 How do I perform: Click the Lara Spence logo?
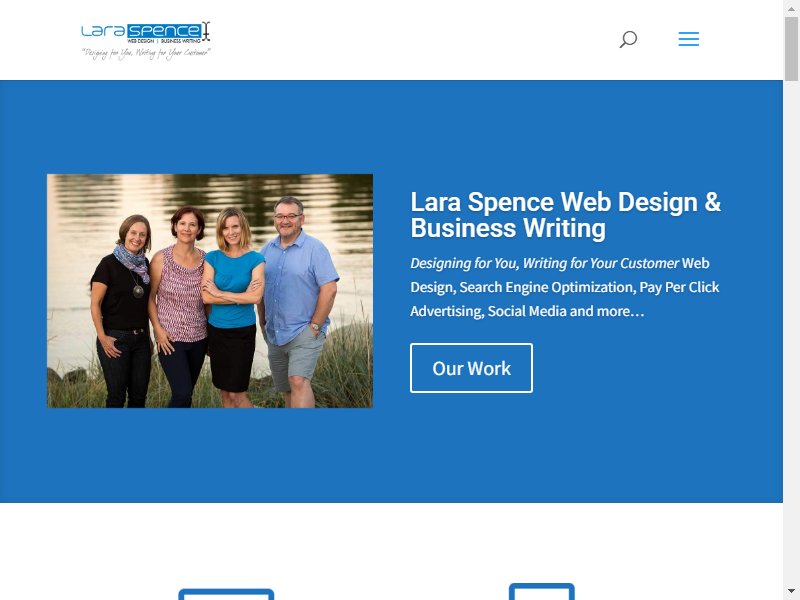[x=146, y=40]
